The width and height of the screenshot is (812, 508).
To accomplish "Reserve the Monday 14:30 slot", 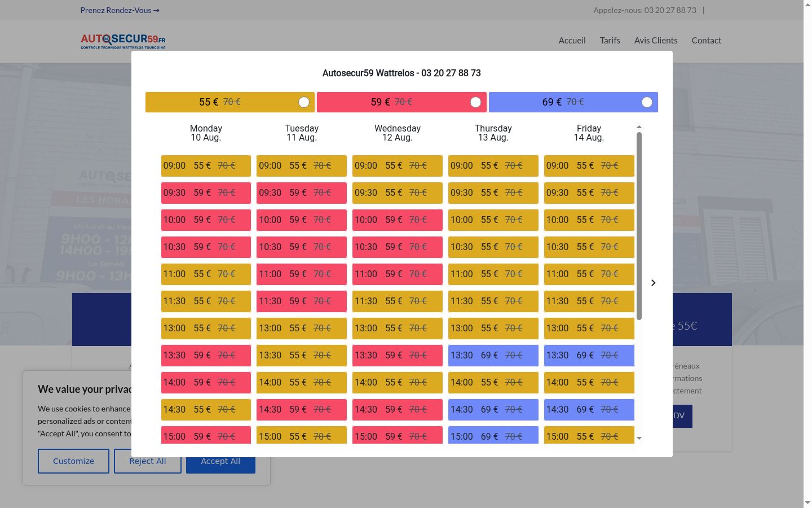I will [x=206, y=410].
